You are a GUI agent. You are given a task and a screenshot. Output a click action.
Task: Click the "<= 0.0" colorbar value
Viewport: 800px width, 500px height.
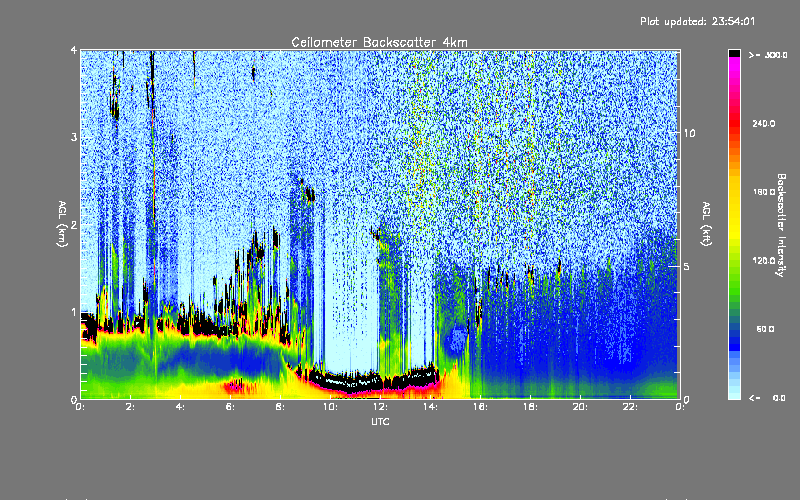pyautogui.click(x=767, y=398)
